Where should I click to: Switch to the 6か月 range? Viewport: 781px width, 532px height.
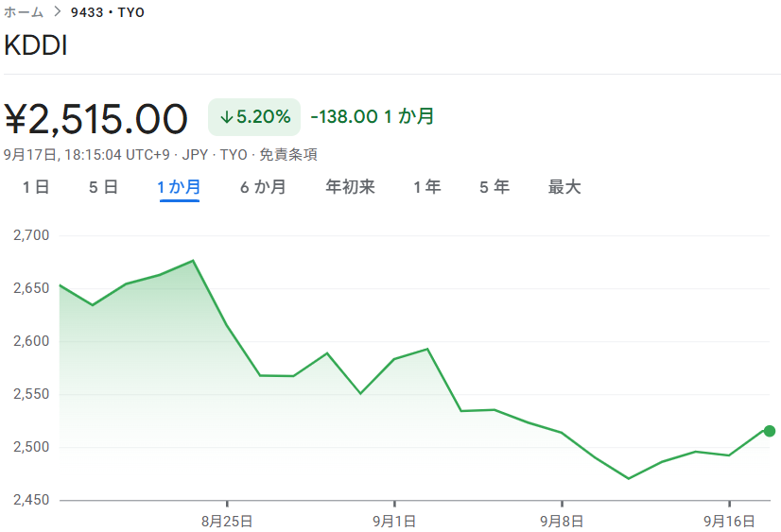263,187
